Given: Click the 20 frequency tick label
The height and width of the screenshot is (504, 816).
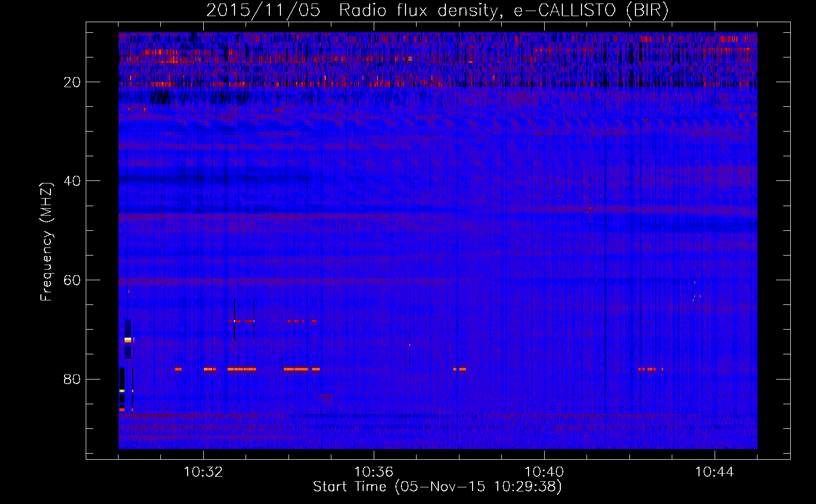Looking at the screenshot, I should tap(72, 82).
